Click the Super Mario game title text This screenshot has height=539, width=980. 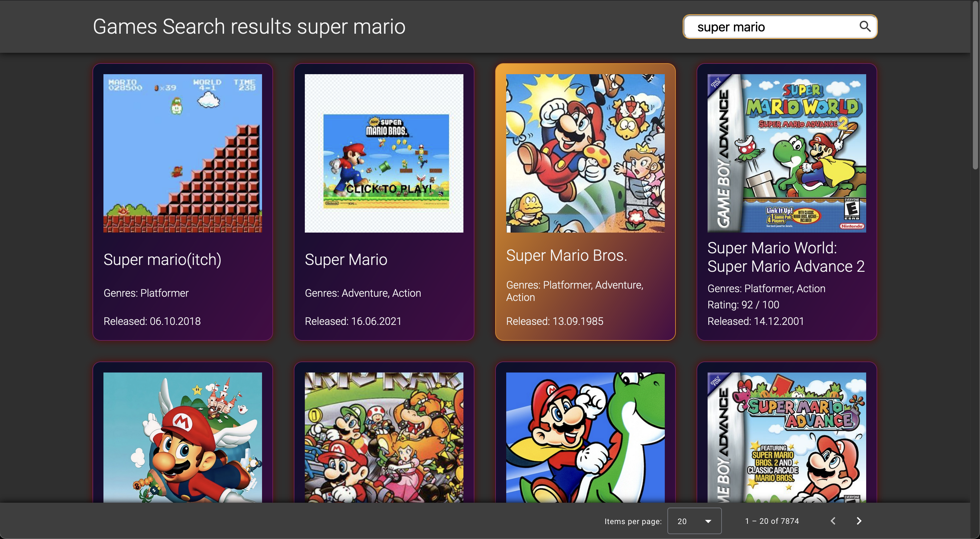[346, 259]
